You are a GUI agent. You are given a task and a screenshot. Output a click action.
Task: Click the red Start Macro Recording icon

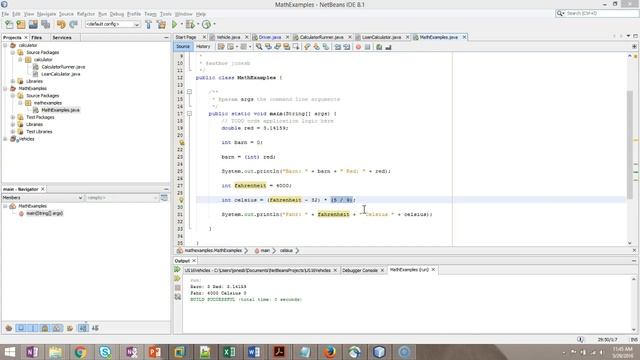pos(358,47)
